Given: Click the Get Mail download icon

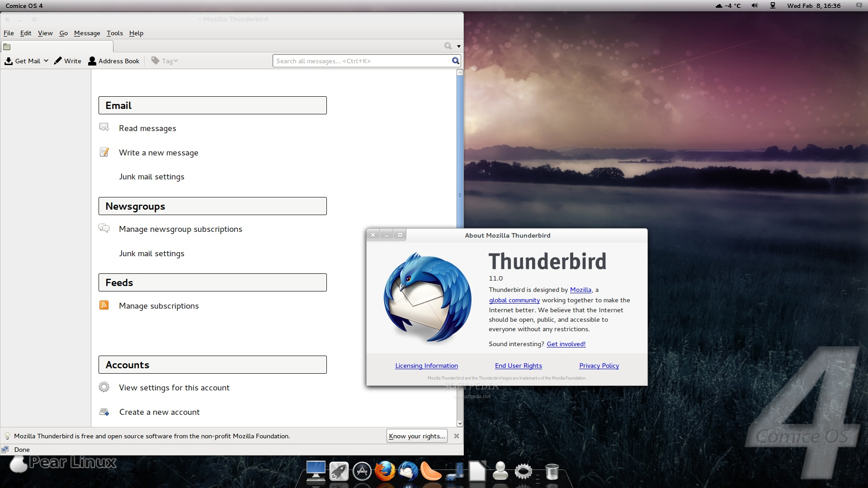Looking at the screenshot, I should (x=9, y=61).
